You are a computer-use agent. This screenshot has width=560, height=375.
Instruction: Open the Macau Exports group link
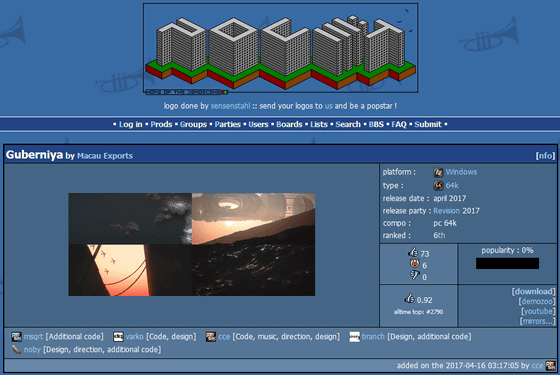coord(105,156)
